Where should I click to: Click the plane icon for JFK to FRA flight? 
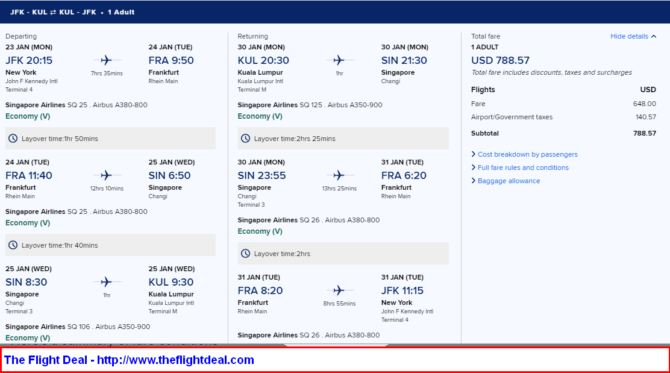106,60
